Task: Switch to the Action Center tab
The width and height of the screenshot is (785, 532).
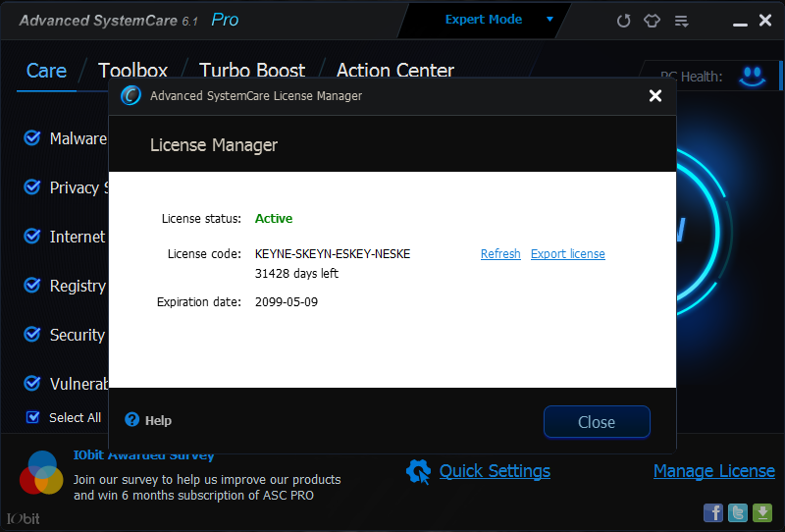Action: coord(395,70)
